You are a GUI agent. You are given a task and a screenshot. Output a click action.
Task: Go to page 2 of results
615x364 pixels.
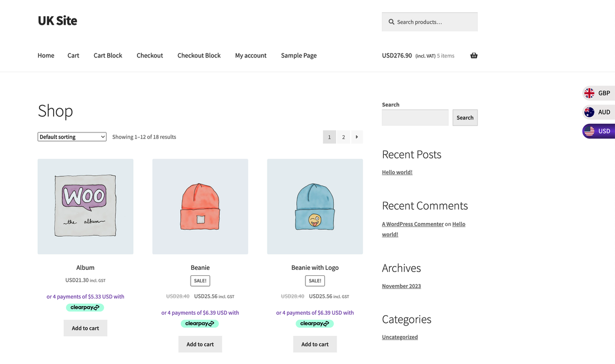343,137
